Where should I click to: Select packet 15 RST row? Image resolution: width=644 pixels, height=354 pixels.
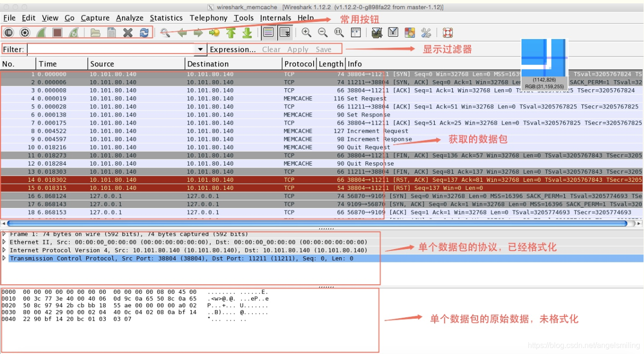pyautogui.click(x=322, y=188)
